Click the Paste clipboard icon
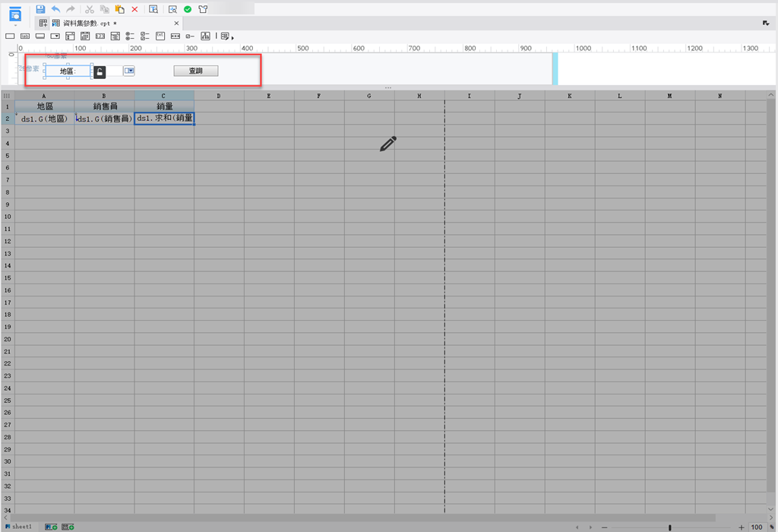 [x=119, y=9]
